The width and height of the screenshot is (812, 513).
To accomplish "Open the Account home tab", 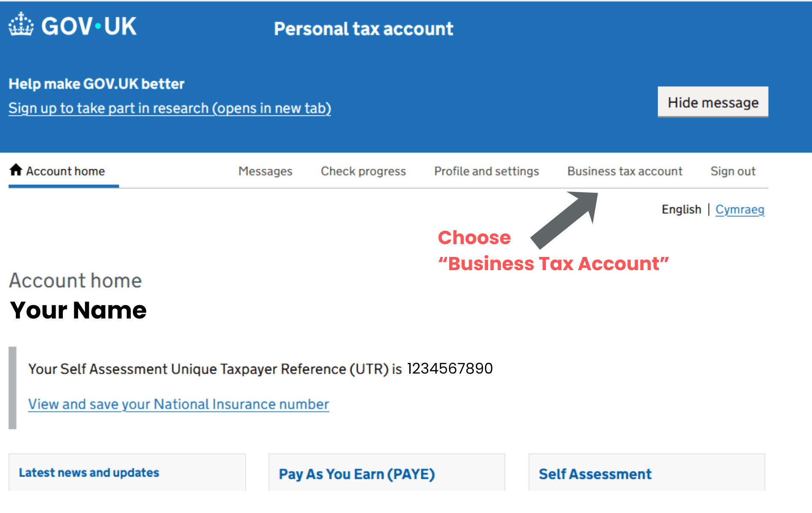I will [x=65, y=171].
